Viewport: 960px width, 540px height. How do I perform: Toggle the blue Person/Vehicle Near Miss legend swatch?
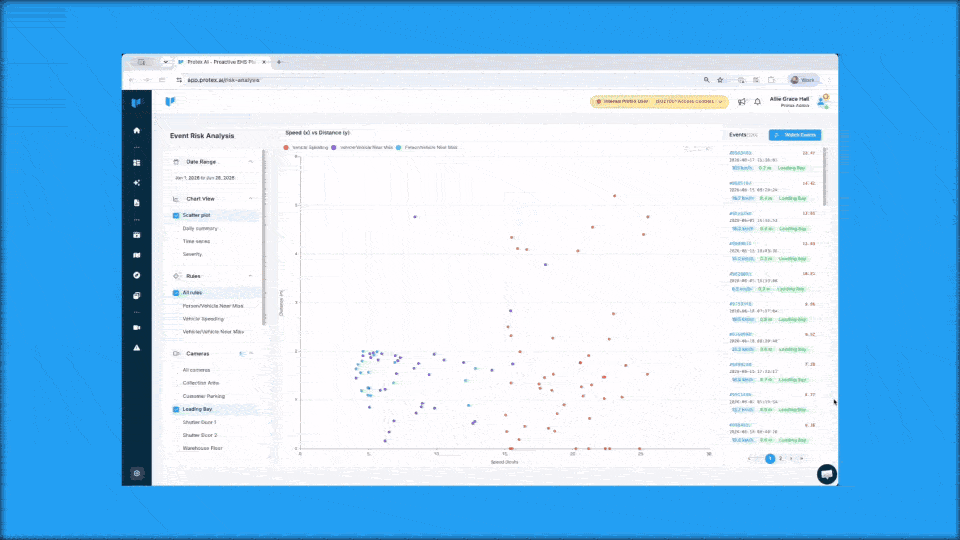point(399,148)
